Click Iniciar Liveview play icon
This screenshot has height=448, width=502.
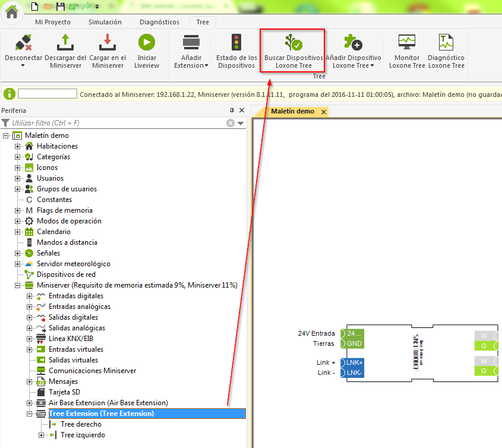tap(147, 43)
